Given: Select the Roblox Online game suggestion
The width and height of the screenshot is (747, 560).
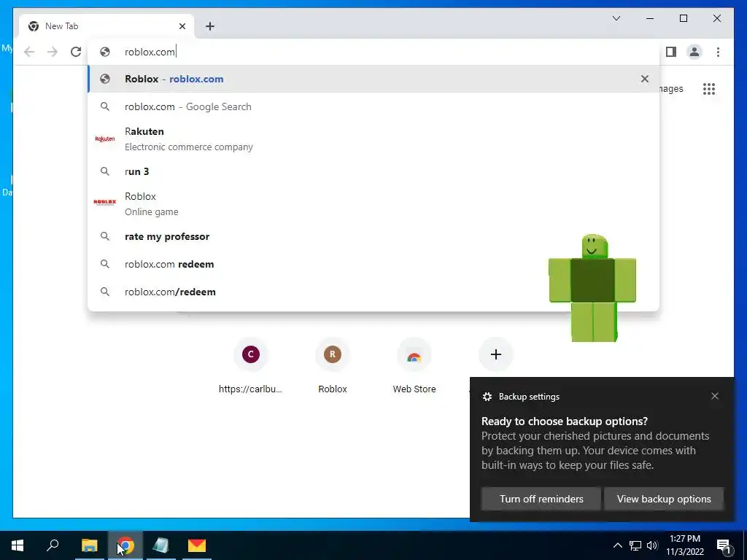Looking at the screenshot, I should [373, 204].
